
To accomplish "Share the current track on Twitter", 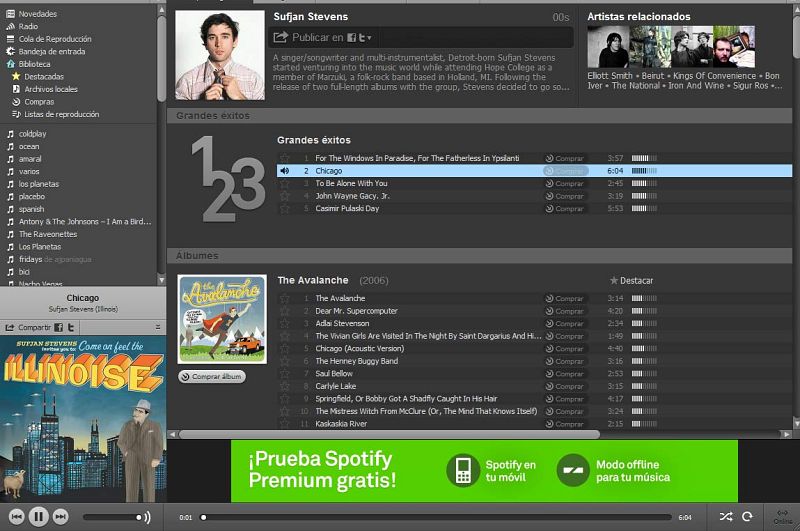I will [71, 327].
